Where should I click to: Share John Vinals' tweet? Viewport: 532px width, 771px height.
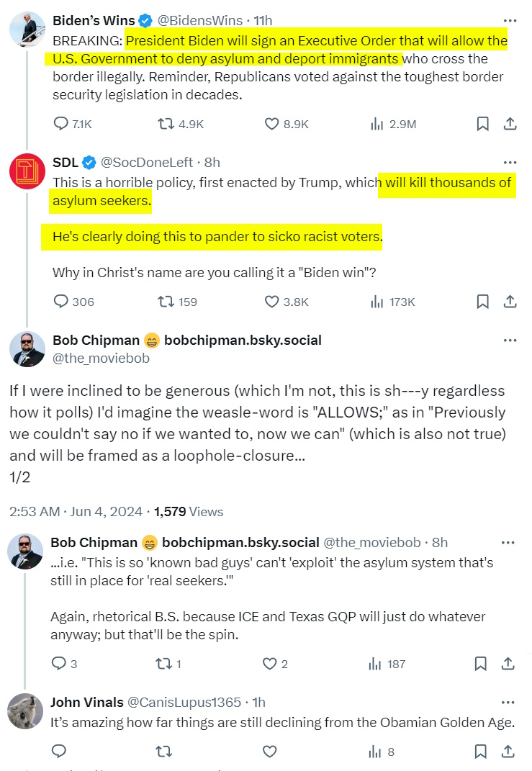(510, 752)
